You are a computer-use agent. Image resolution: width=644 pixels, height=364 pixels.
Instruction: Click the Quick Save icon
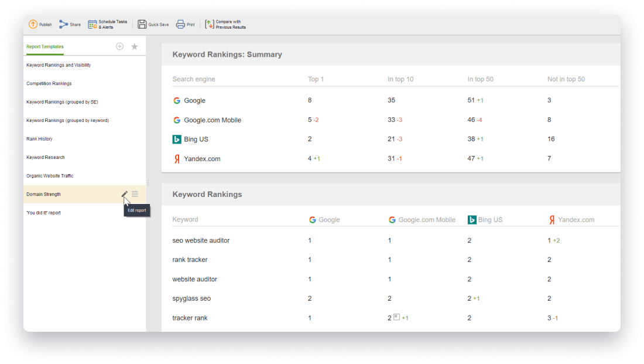tap(142, 25)
